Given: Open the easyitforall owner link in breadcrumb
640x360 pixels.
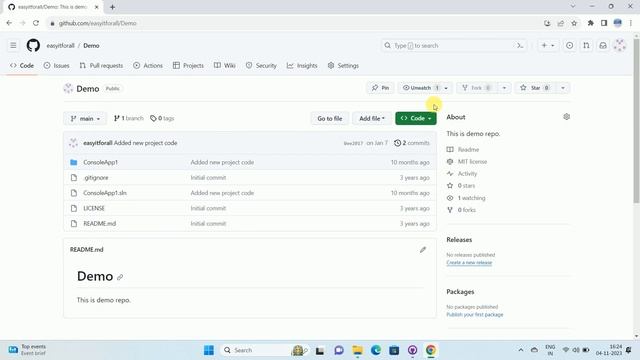Looking at the screenshot, I should [x=60, y=46].
